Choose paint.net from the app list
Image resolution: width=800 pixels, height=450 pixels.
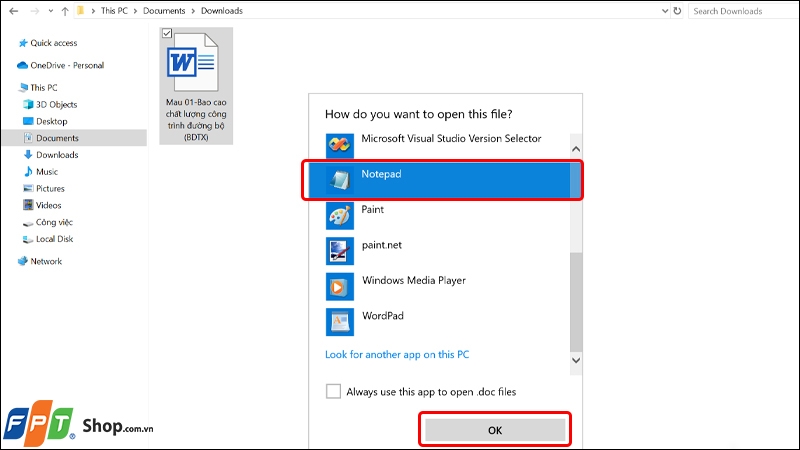382,245
